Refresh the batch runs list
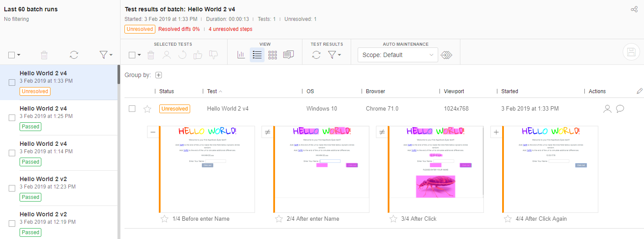 coord(74,55)
